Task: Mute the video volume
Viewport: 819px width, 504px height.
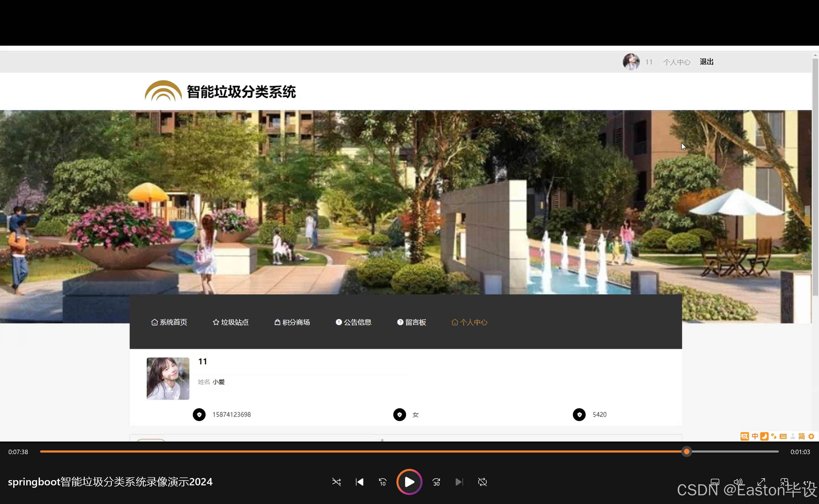Action: pyautogui.click(x=738, y=482)
